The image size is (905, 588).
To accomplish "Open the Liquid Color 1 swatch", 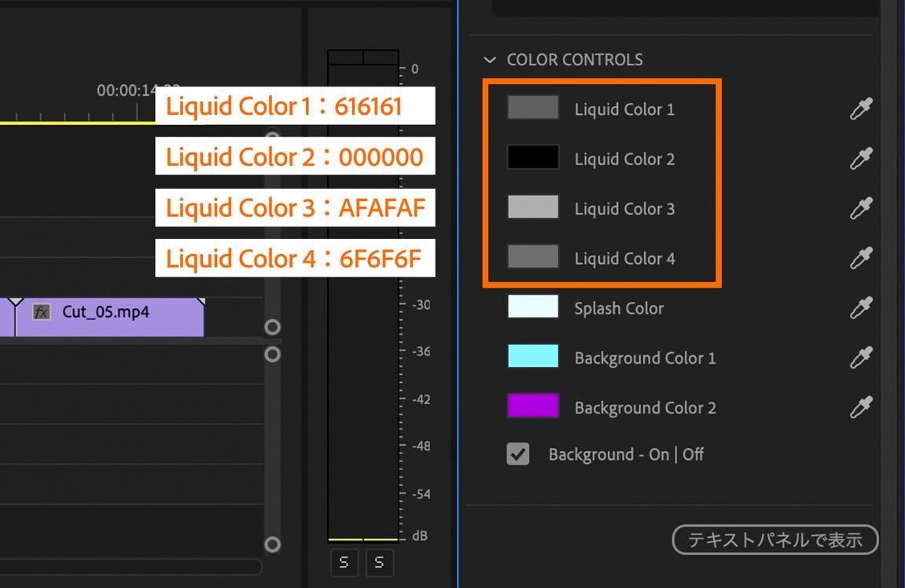I will [x=533, y=108].
